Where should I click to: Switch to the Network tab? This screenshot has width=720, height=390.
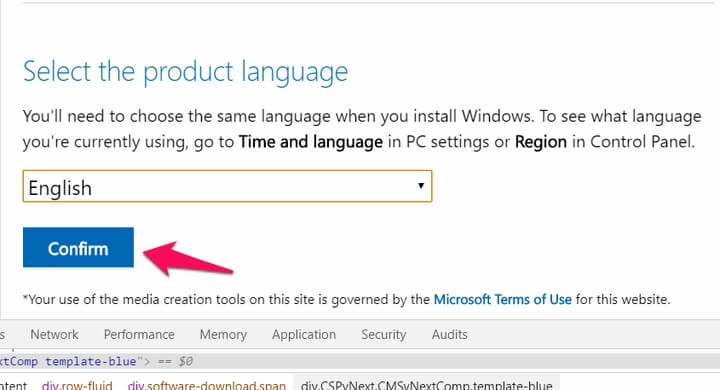point(54,334)
